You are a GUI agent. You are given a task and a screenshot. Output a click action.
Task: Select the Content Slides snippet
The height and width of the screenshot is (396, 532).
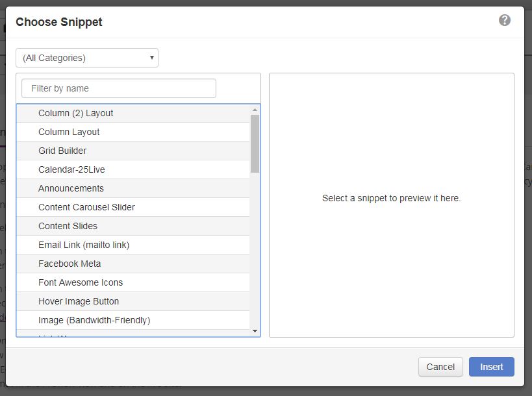click(68, 226)
